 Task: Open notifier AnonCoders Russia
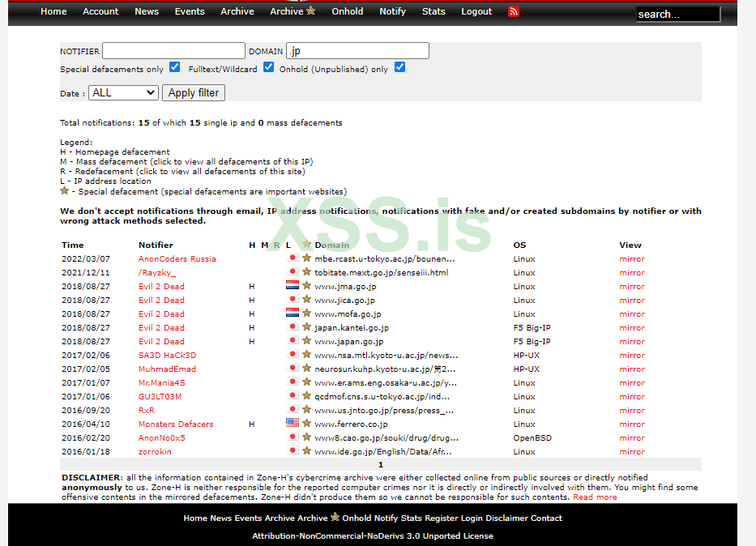pyautogui.click(x=177, y=258)
